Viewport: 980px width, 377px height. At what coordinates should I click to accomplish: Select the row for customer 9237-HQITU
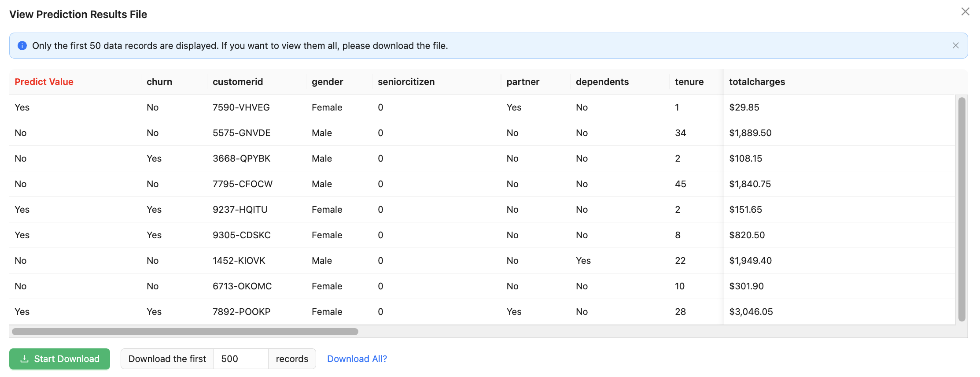click(x=240, y=210)
